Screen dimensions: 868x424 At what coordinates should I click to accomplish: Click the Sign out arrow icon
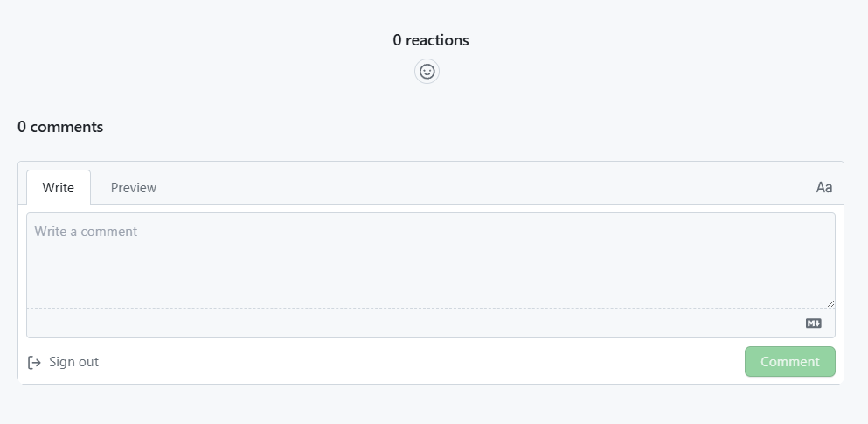click(35, 362)
